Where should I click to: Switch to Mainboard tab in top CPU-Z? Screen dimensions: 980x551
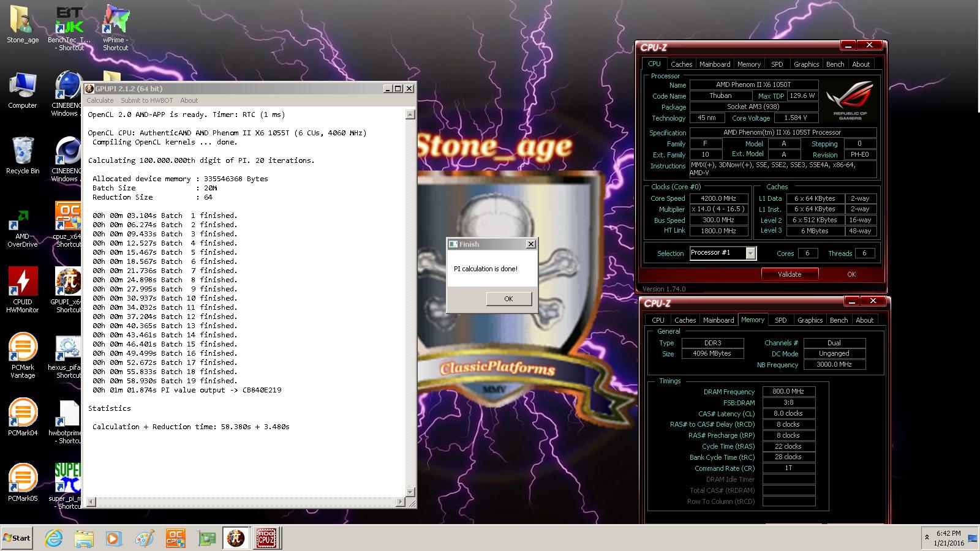(x=715, y=64)
